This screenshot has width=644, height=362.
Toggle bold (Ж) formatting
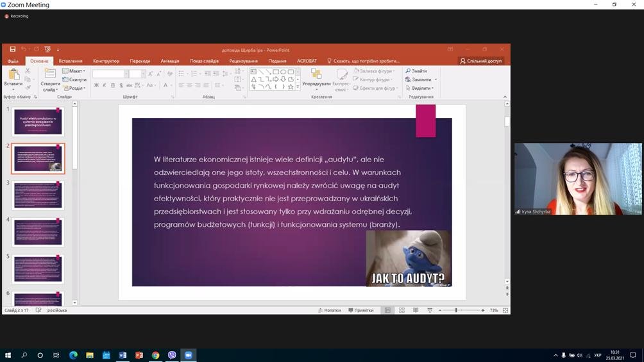[x=96, y=85]
